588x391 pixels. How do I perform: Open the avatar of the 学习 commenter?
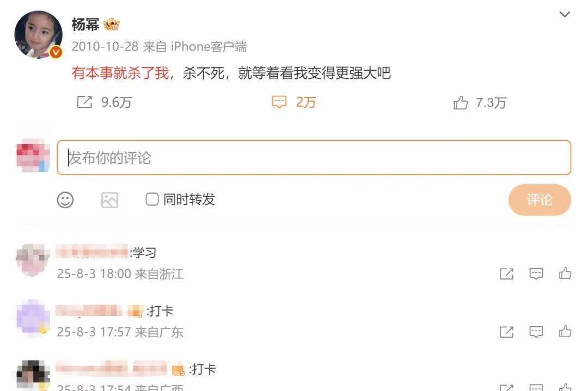click(33, 260)
